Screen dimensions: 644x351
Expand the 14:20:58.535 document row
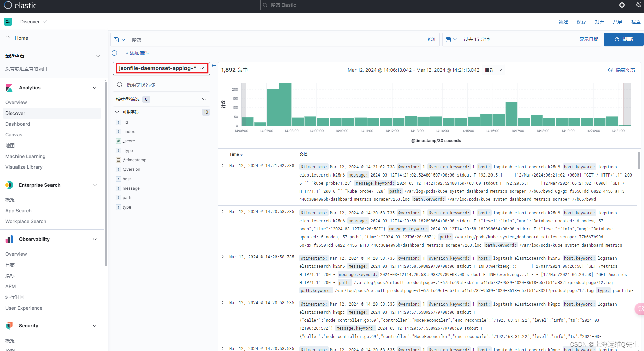223,302
